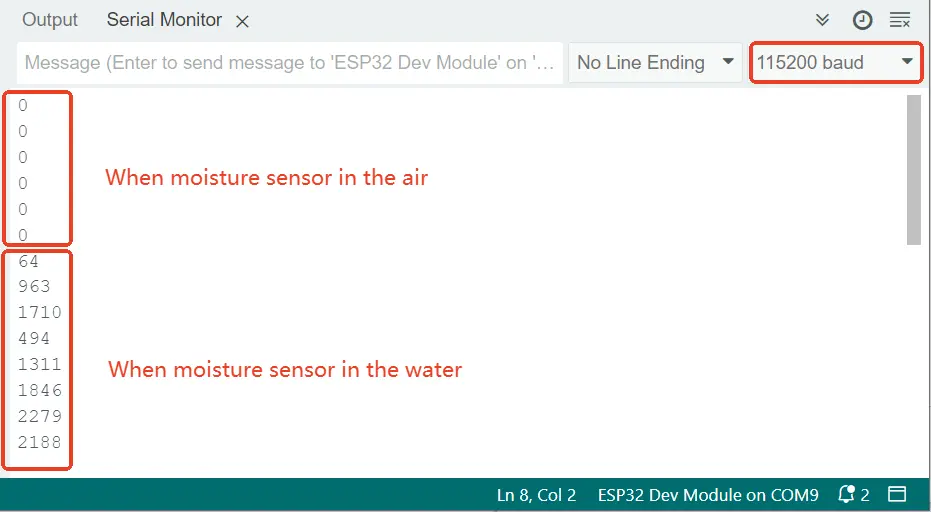Click the 2279 reading line
This screenshot has height=512, width=931.
click(x=40, y=416)
